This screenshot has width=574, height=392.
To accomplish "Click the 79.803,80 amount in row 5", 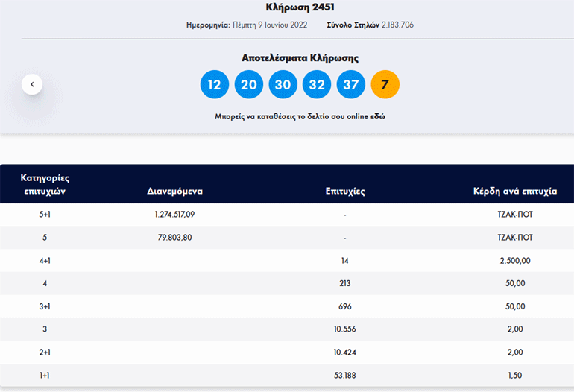I will point(174,238).
